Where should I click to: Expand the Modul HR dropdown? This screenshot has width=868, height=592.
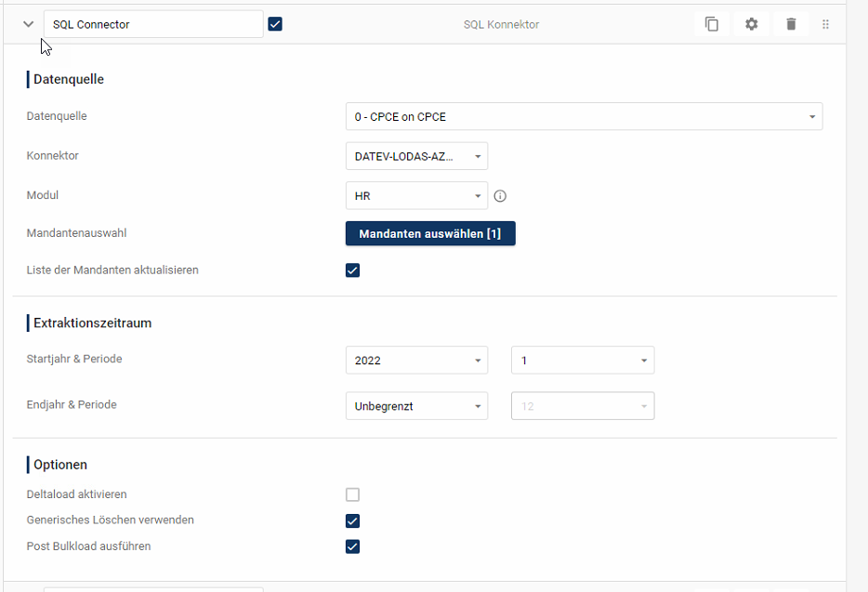click(416, 196)
